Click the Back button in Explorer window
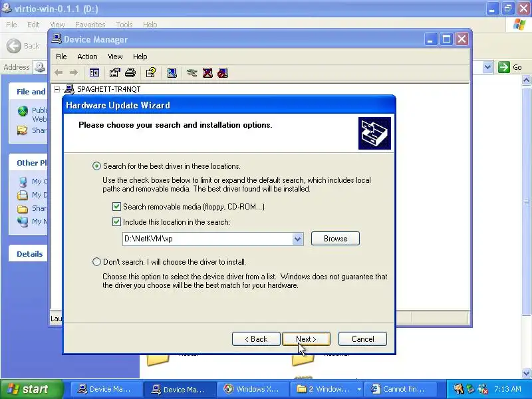 click(x=23, y=46)
